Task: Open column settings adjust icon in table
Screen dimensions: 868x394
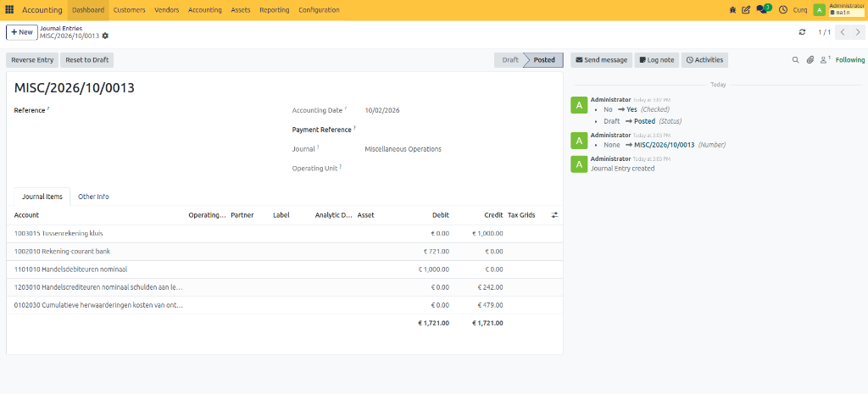Action: [554, 215]
